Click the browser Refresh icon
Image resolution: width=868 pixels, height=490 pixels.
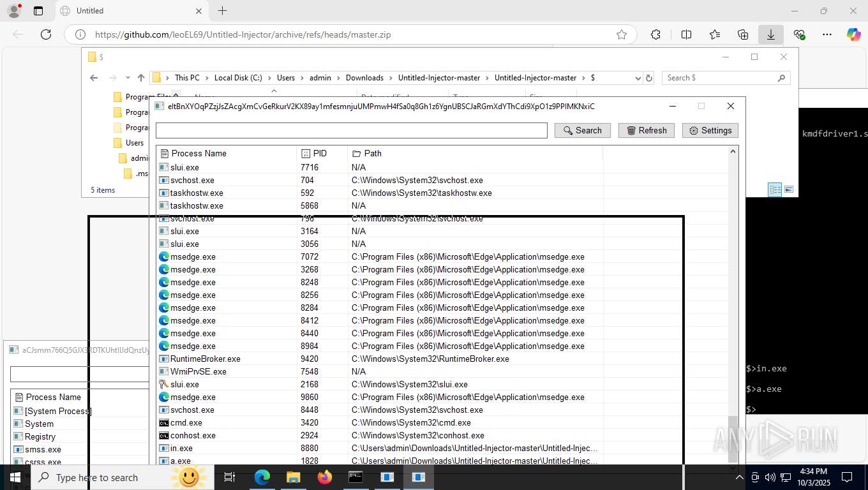(x=45, y=34)
